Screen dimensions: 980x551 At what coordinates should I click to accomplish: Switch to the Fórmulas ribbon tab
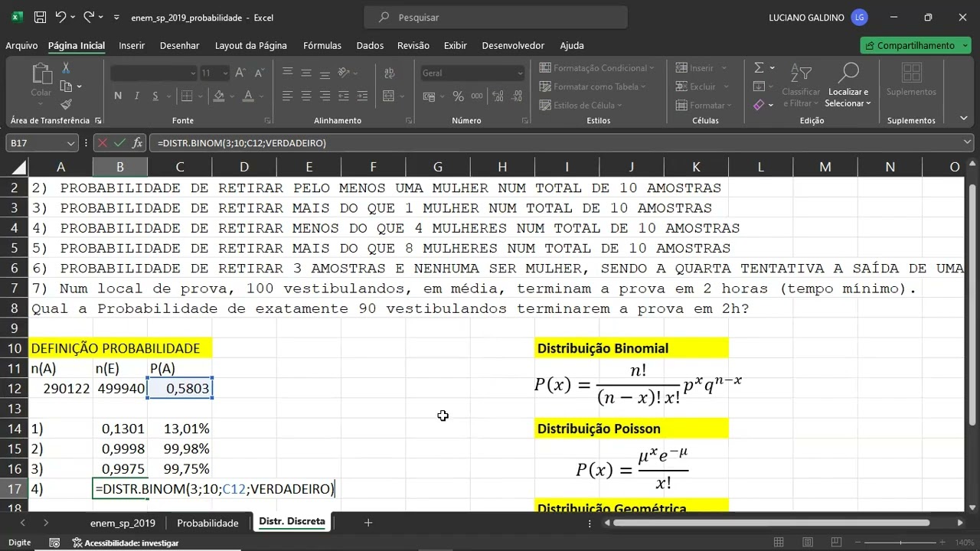pyautogui.click(x=322, y=45)
